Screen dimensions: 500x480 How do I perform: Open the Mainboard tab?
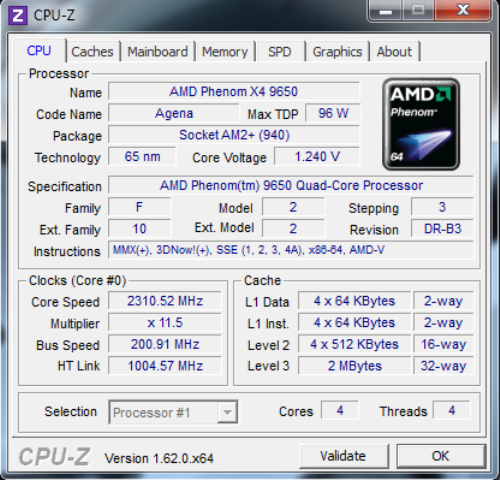tap(158, 52)
